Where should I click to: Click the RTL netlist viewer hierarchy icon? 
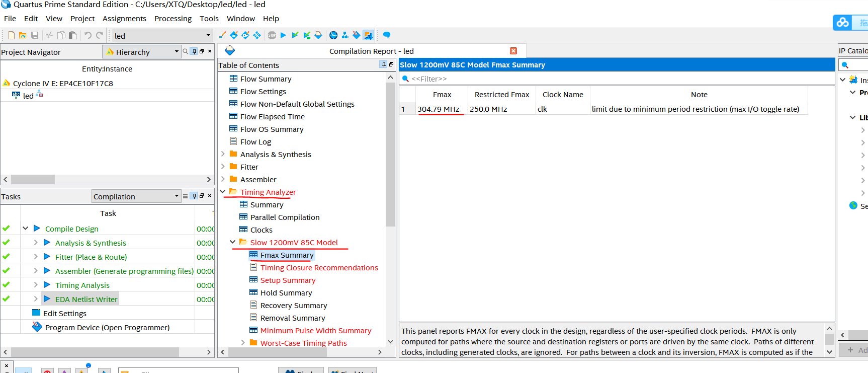click(345, 35)
